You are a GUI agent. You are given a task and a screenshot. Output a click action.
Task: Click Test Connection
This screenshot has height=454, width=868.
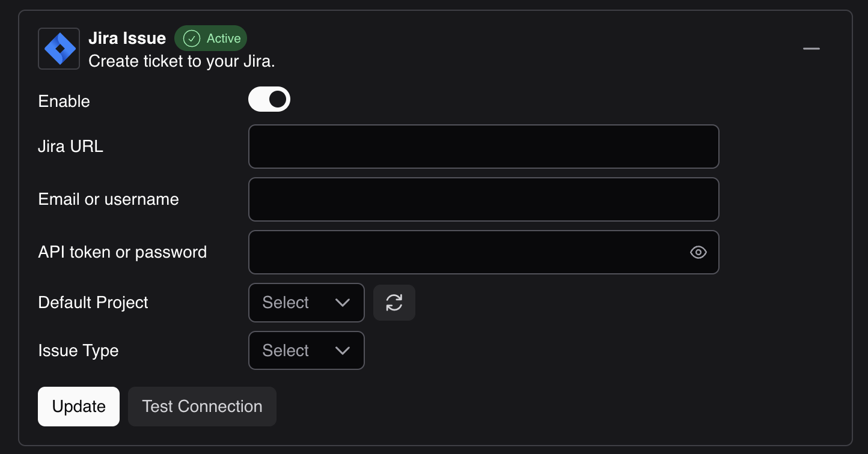[x=202, y=407]
